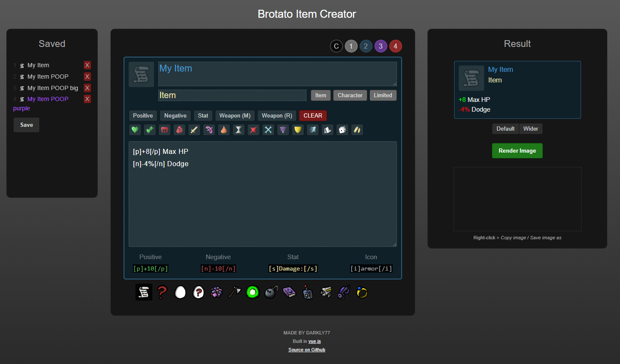
Task: Insert the hourglass Attack Speed icon
Action: coord(238,130)
